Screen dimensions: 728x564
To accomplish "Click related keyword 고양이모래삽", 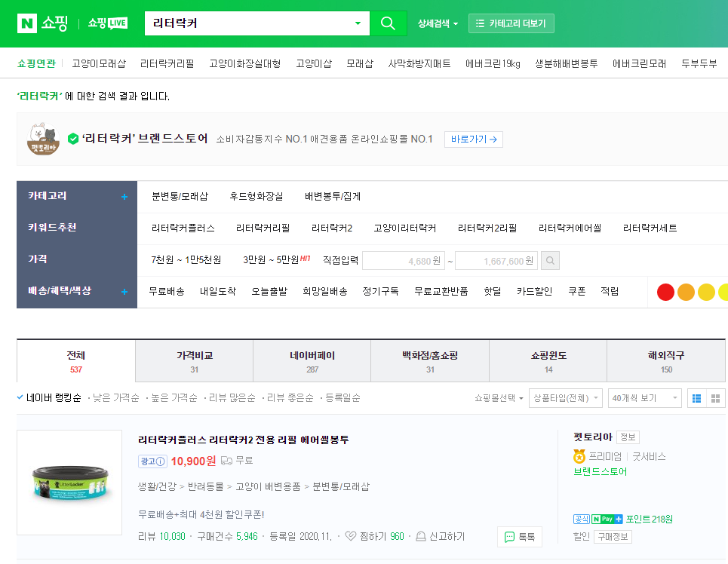I will [99, 63].
